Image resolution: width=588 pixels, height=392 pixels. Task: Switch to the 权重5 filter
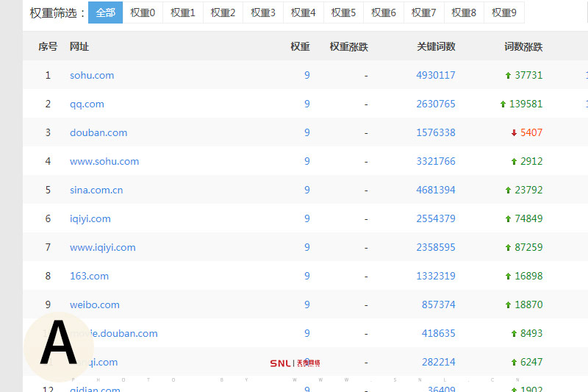[x=343, y=13]
